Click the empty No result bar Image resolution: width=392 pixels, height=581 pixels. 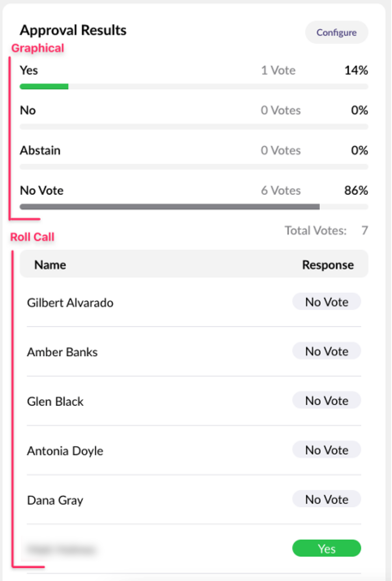point(194,127)
